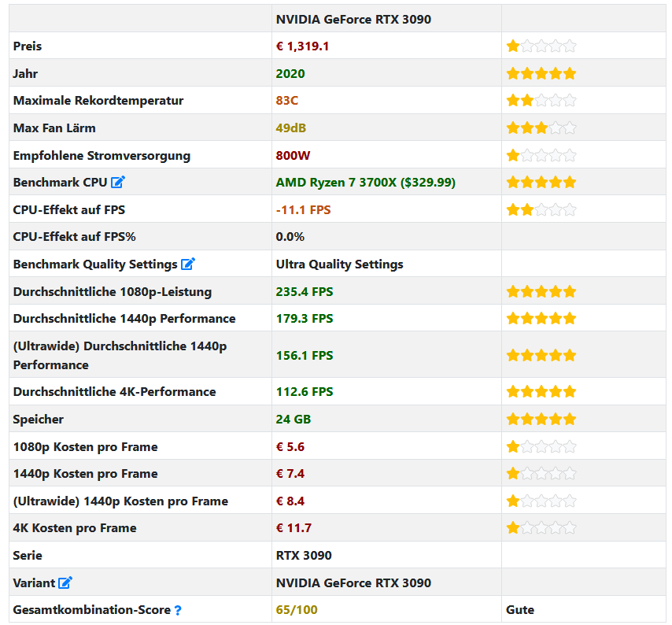The image size is (672, 625).
Task: Click NVIDIA GeForce RTX 3090 in the Variant row
Action: (353, 583)
